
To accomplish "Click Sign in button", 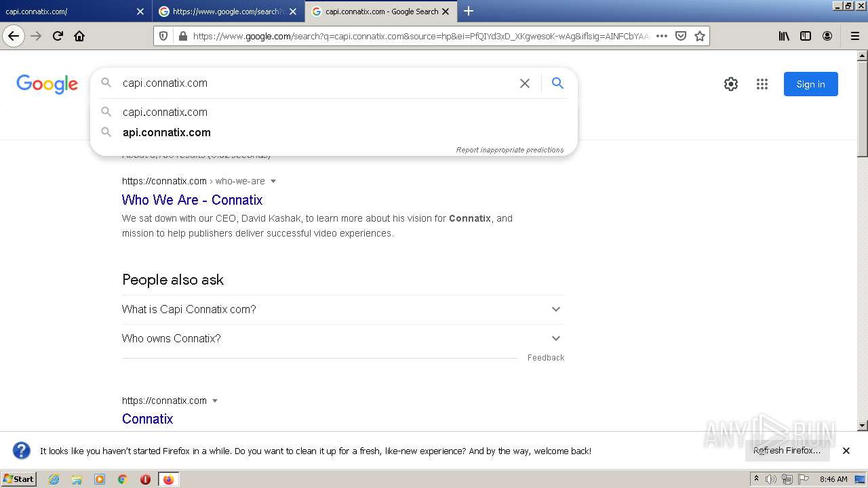I will click(810, 84).
